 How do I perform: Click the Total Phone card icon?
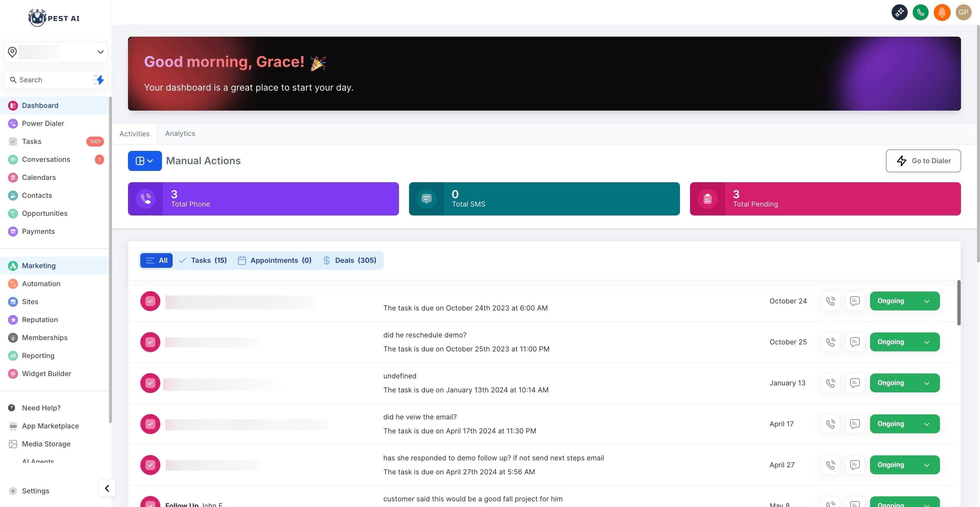click(x=146, y=199)
